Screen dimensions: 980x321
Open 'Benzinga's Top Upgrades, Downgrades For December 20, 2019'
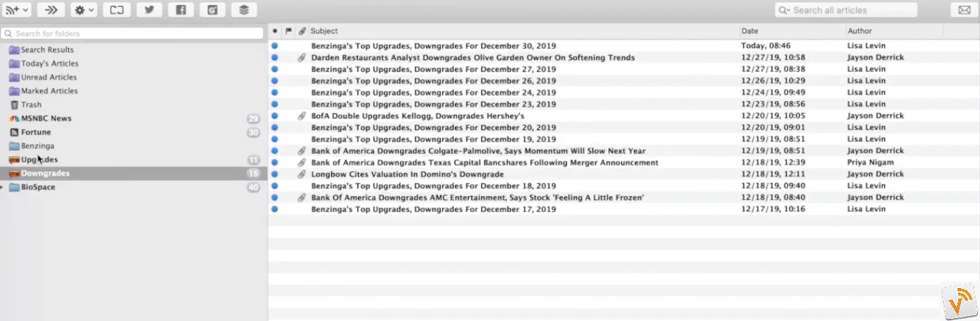pyautogui.click(x=433, y=127)
